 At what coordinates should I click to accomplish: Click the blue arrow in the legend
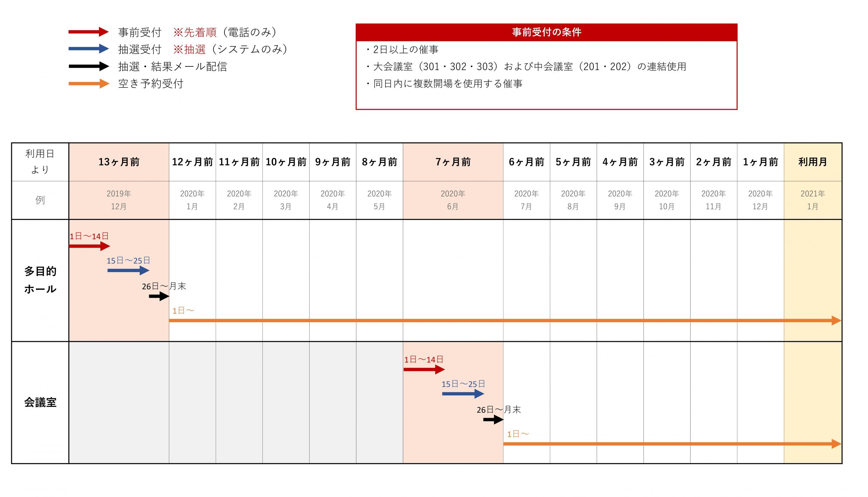[88, 49]
